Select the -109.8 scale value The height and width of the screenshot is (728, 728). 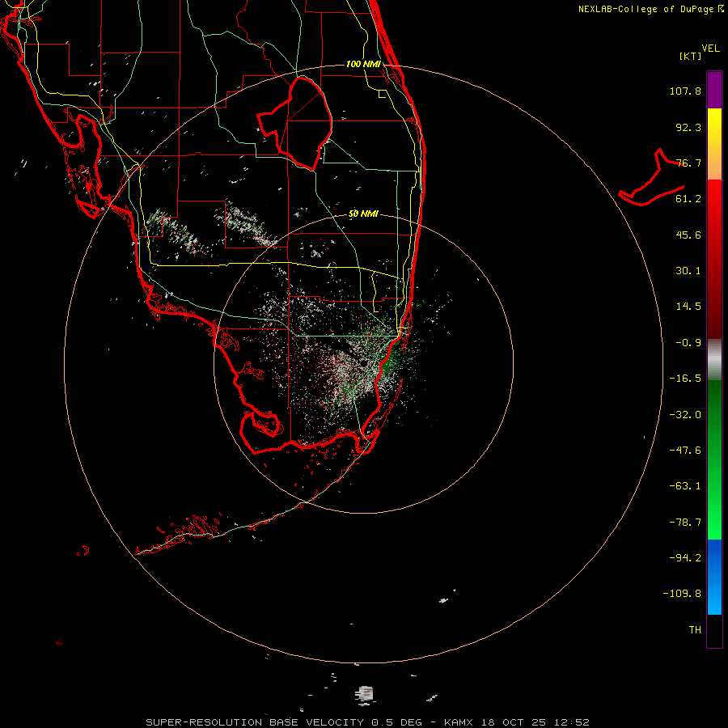coord(682,594)
